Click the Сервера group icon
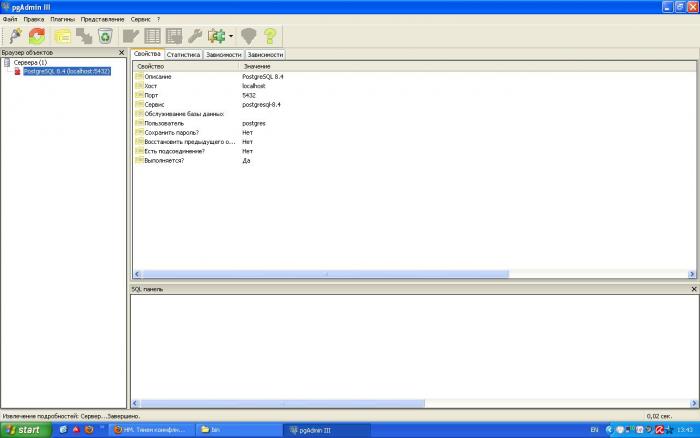Viewport: 700px width, 438px height. coord(7,62)
